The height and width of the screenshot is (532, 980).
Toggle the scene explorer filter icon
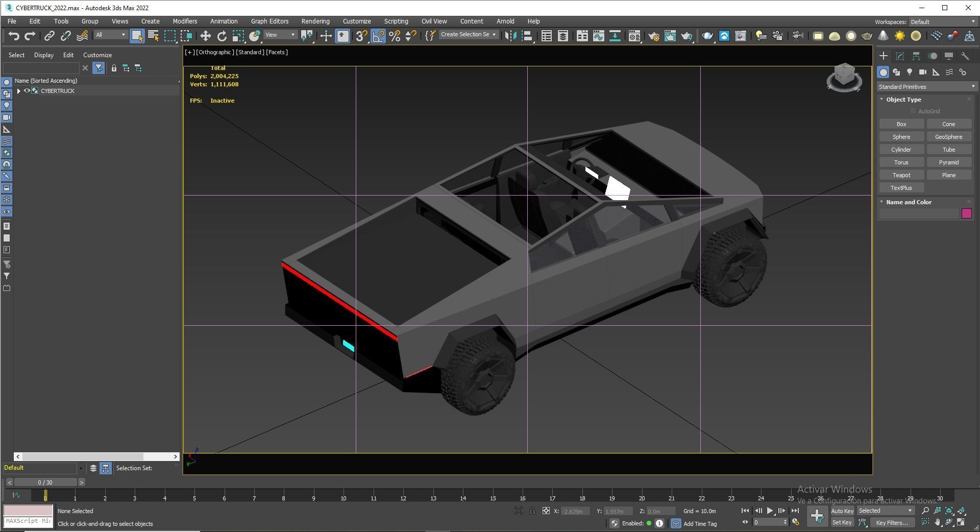pyautogui.click(x=99, y=68)
